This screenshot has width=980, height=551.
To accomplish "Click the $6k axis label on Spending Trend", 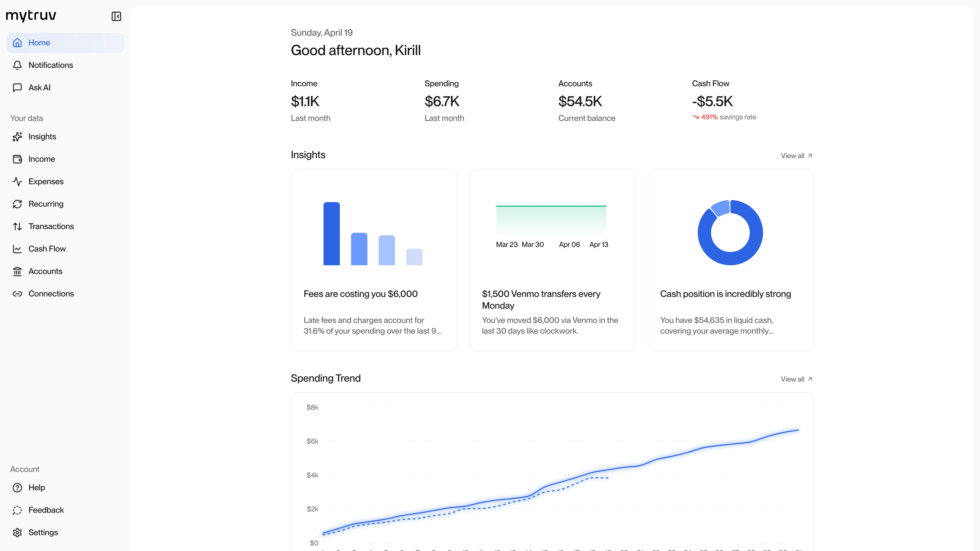I will pyautogui.click(x=312, y=441).
